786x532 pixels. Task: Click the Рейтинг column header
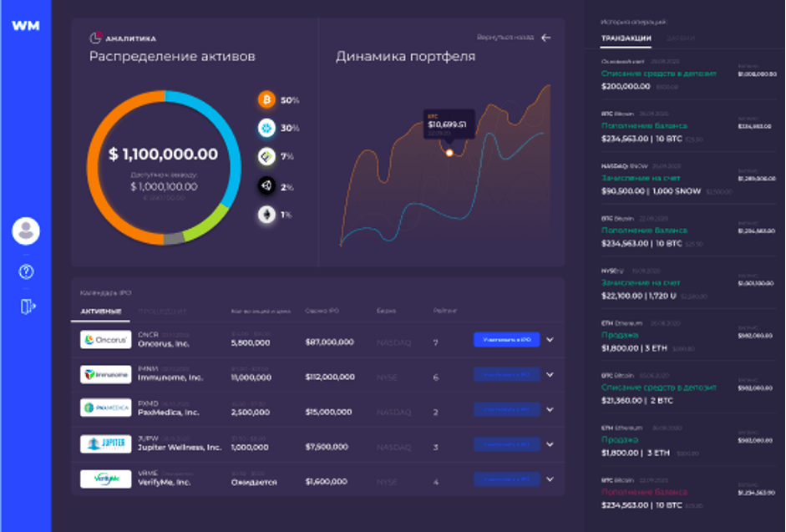pyautogui.click(x=445, y=311)
